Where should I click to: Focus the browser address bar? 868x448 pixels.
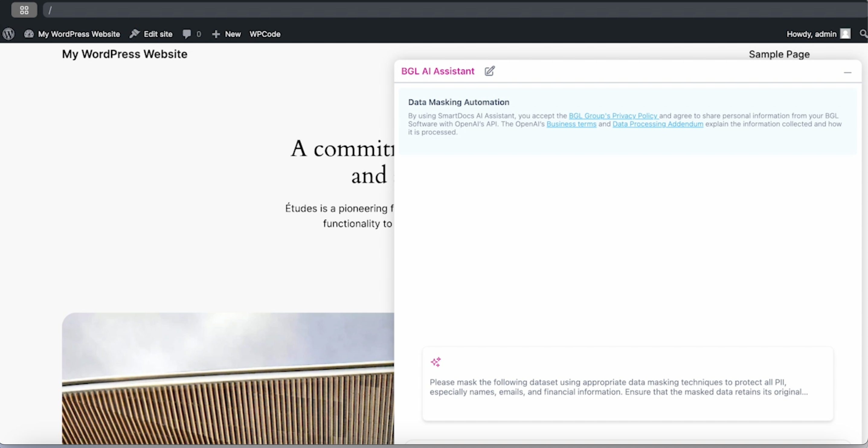tap(455, 10)
